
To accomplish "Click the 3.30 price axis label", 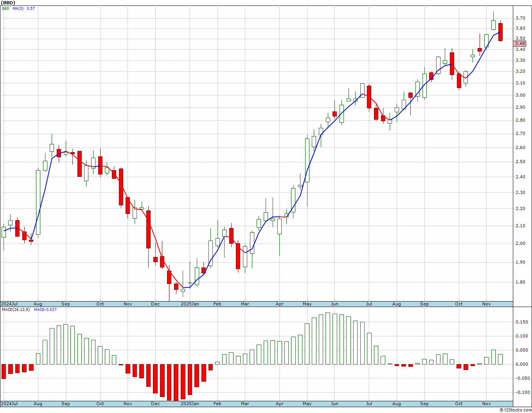I will click(520, 60).
